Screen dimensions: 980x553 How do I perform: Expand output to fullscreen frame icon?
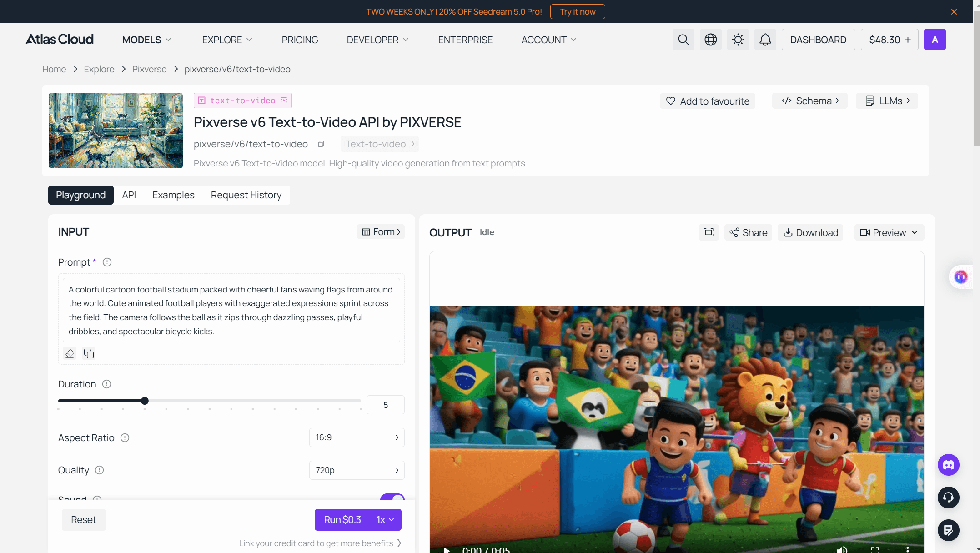tap(708, 232)
